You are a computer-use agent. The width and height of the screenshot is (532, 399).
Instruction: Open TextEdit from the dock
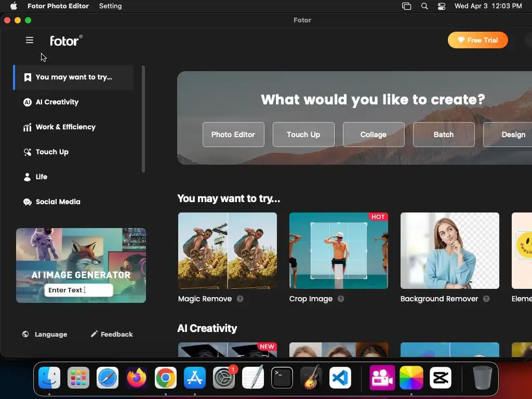point(253,378)
